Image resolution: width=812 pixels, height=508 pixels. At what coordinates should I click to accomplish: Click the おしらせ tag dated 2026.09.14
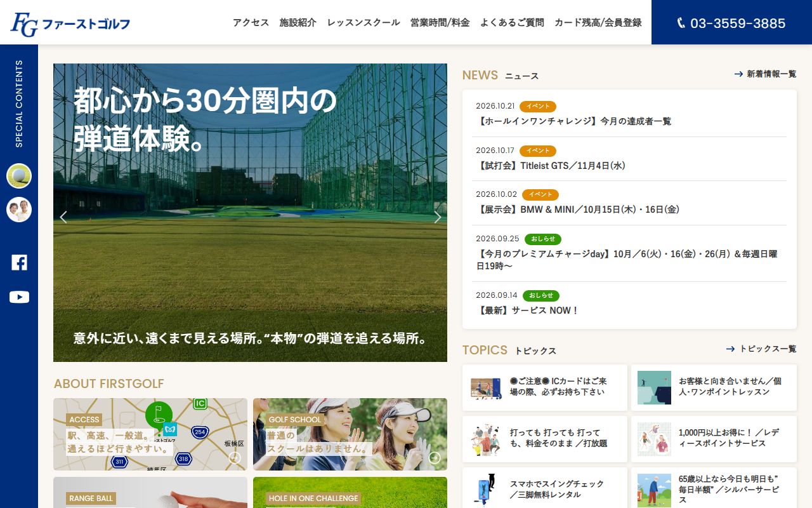pyautogui.click(x=541, y=295)
